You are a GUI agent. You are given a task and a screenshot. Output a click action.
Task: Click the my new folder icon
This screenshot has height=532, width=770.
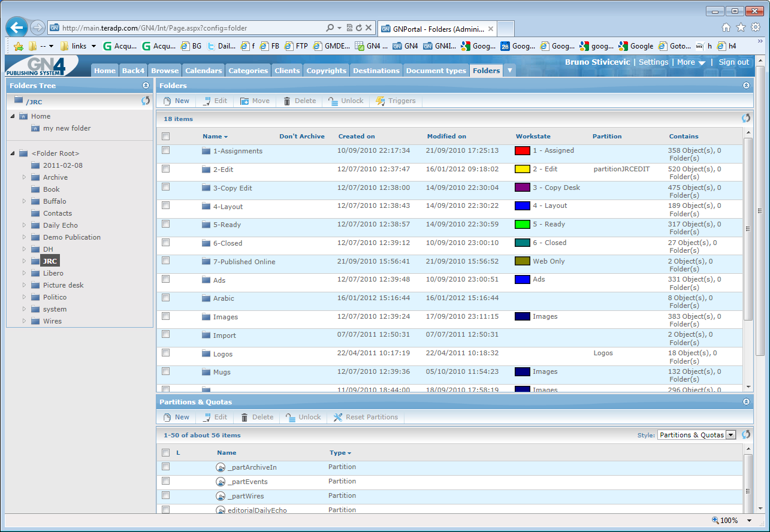35,128
